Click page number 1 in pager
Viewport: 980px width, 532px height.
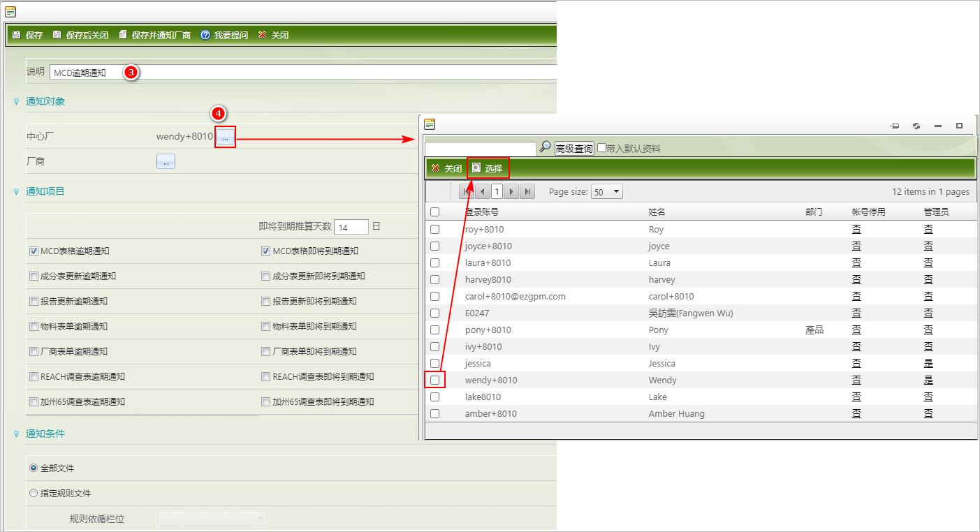pos(497,191)
